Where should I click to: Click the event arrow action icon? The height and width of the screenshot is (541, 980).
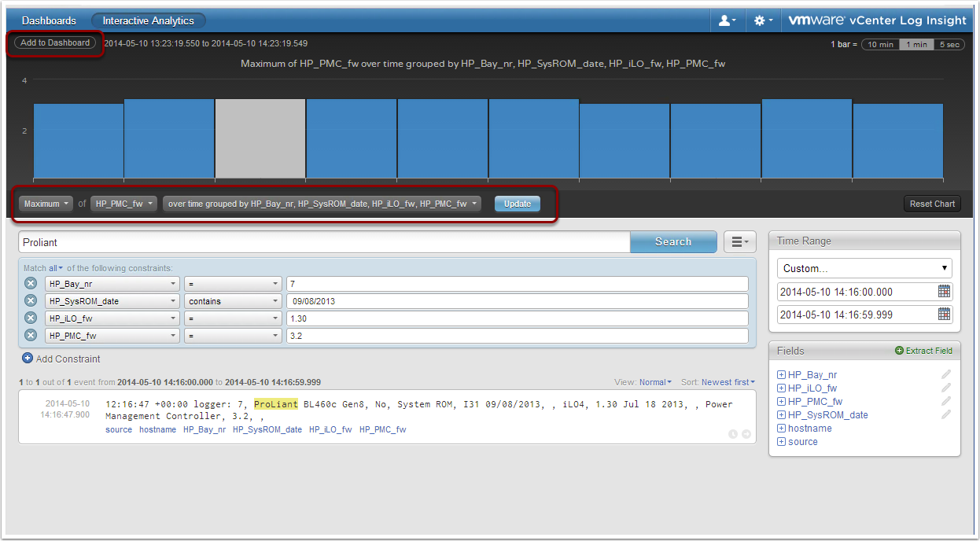pyautogui.click(x=746, y=434)
